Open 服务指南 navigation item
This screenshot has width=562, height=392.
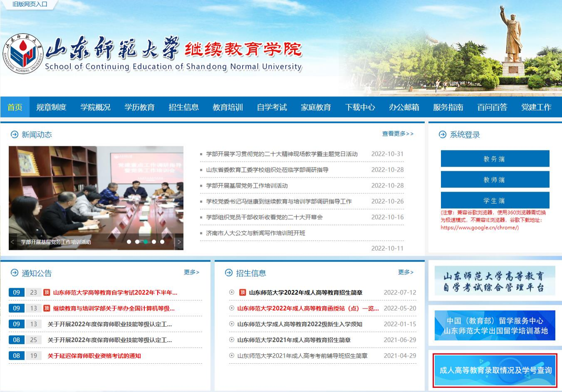(448, 107)
